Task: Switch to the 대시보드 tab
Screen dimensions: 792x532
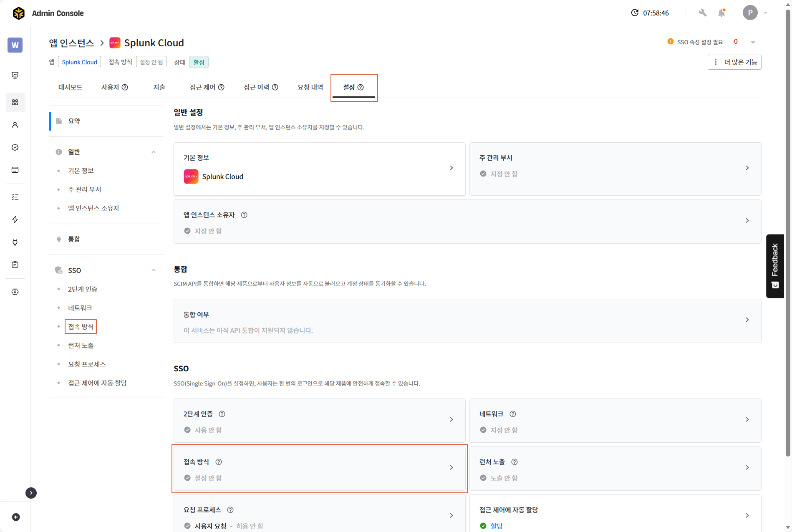Action: [x=70, y=87]
